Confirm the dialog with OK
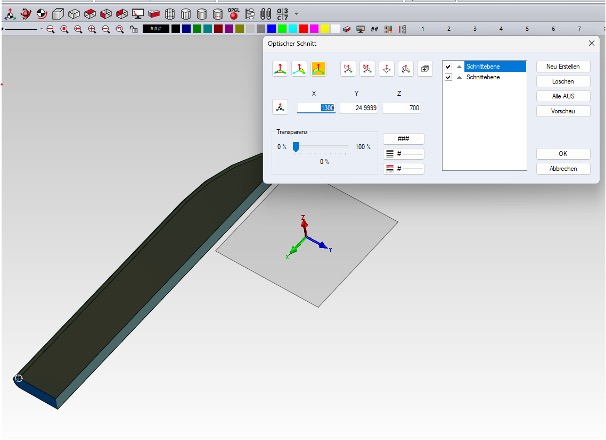The width and height of the screenshot is (606, 440). click(x=563, y=154)
